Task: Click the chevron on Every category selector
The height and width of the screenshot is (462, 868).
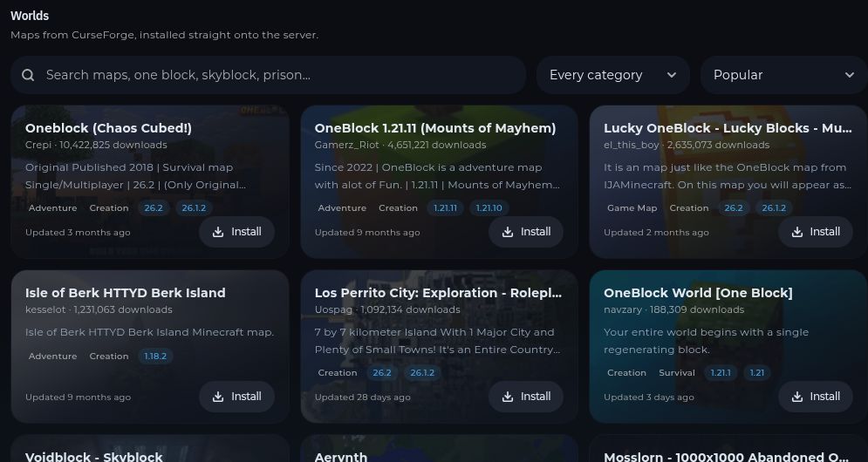Action: pyautogui.click(x=672, y=75)
